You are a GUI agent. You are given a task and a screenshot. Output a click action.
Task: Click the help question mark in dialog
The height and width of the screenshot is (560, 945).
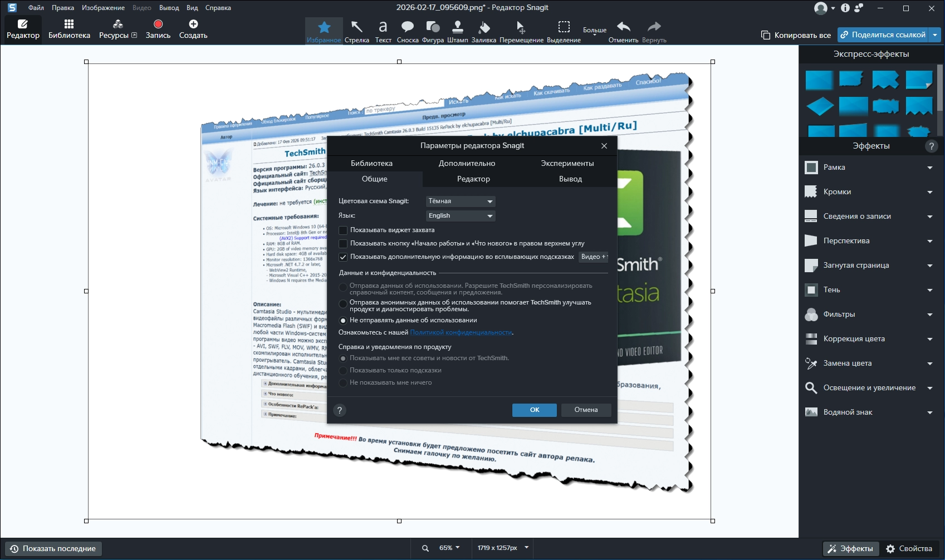340,410
